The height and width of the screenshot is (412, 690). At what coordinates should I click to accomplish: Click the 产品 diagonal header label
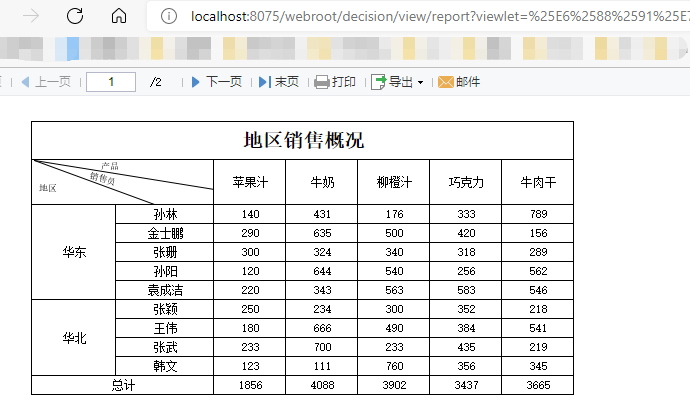[x=110, y=166]
